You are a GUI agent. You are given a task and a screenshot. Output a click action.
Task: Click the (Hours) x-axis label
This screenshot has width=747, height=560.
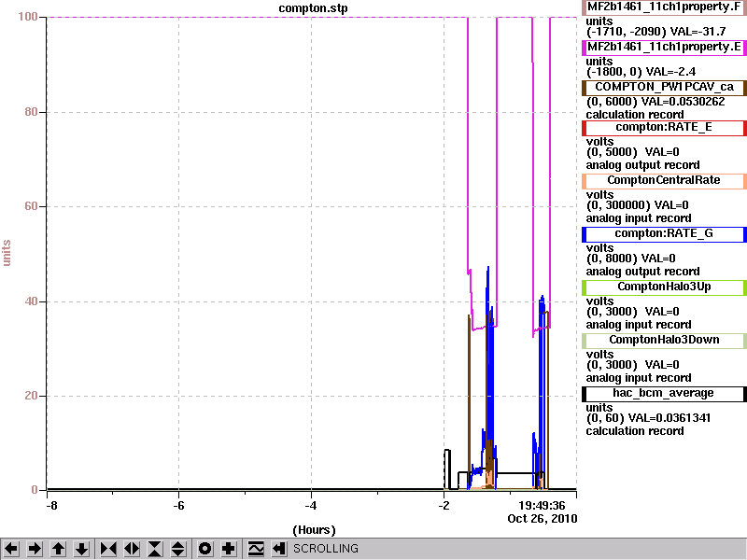314,530
